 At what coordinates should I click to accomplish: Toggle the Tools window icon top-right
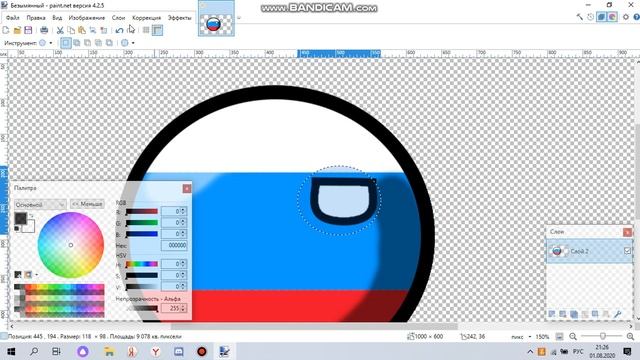click(x=580, y=17)
